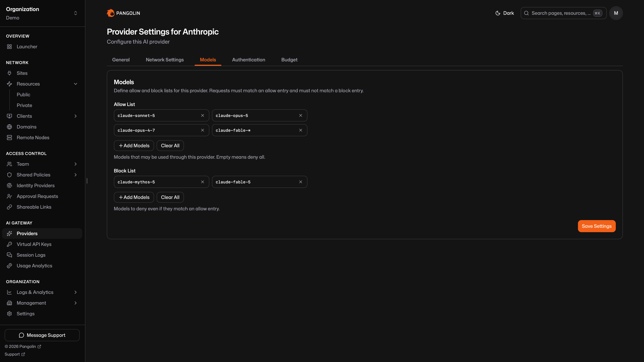The width and height of the screenshot is (644, 362).
Task: Open the M user avatar menu
Action: click(x=616, y=13)
